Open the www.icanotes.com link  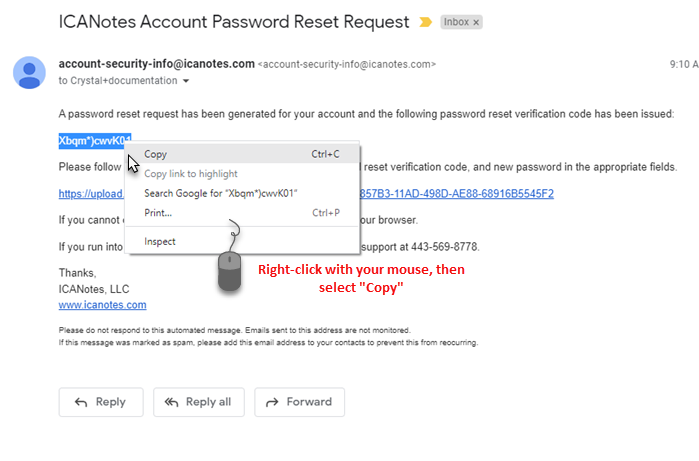(x=102, y=304)
